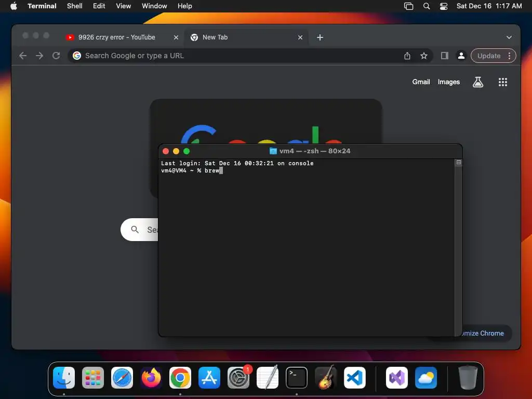The width and height of the screenshot is (532, 399).
Task: Click the Terminal scrollback marker icon
Action: point(458,163)
